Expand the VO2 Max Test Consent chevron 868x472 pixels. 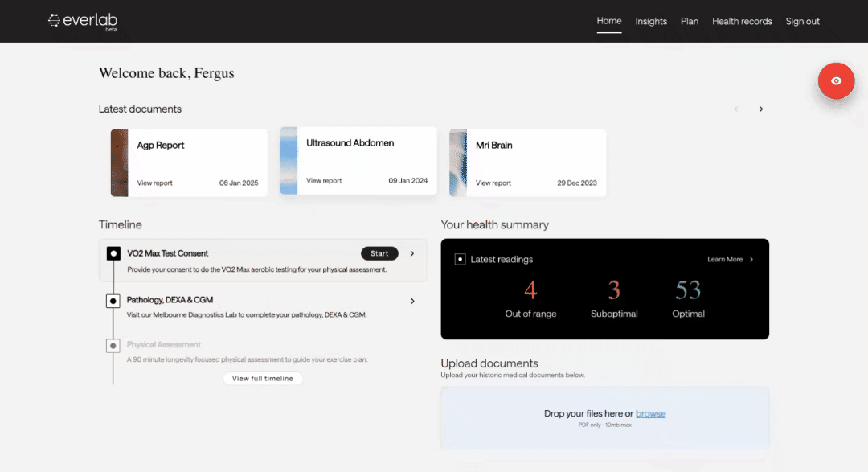click(412, 253)
